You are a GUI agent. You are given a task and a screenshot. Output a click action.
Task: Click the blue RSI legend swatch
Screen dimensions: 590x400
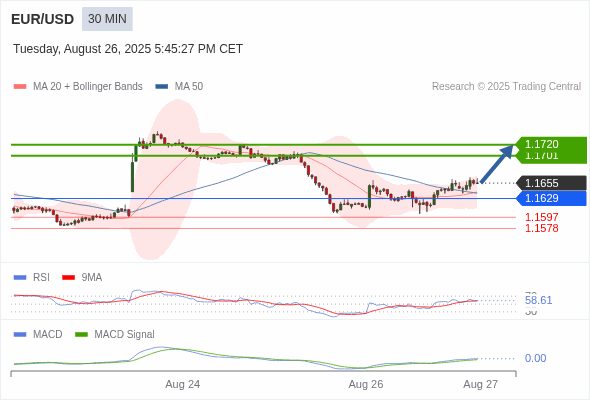[x=20, y=278]
